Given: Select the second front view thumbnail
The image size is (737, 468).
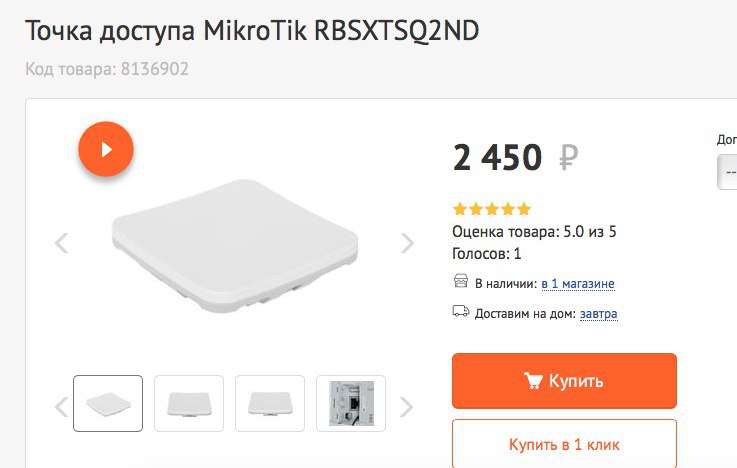Looking at the screenshot, I should point(189,403).
